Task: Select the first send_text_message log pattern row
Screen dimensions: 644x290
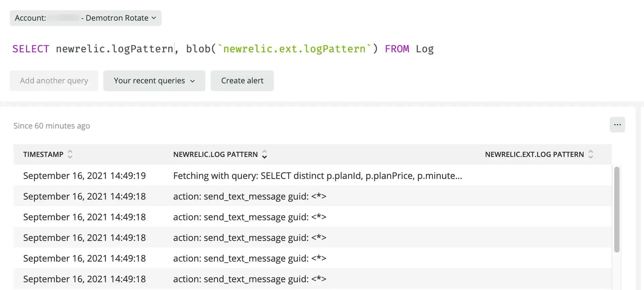Action: [250, 196]
